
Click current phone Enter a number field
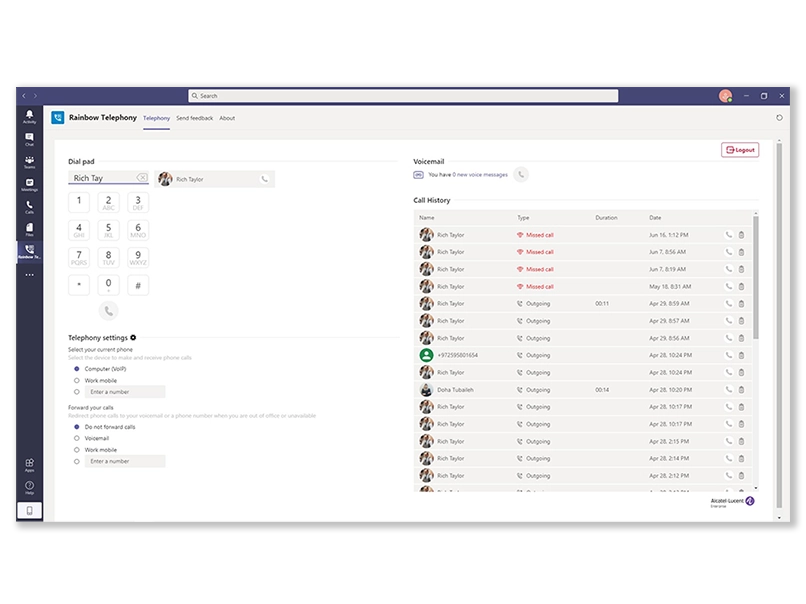125,392
